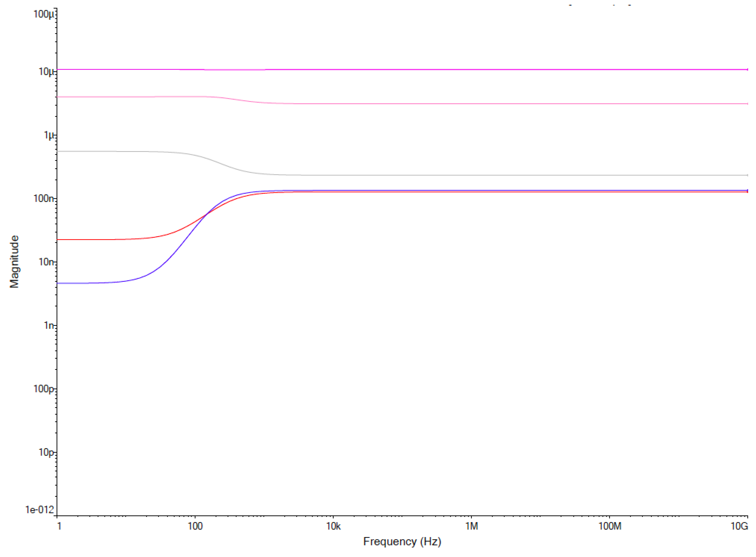
Task: Click the 100n y-axis tick label
Action: [x=44, y=199]
